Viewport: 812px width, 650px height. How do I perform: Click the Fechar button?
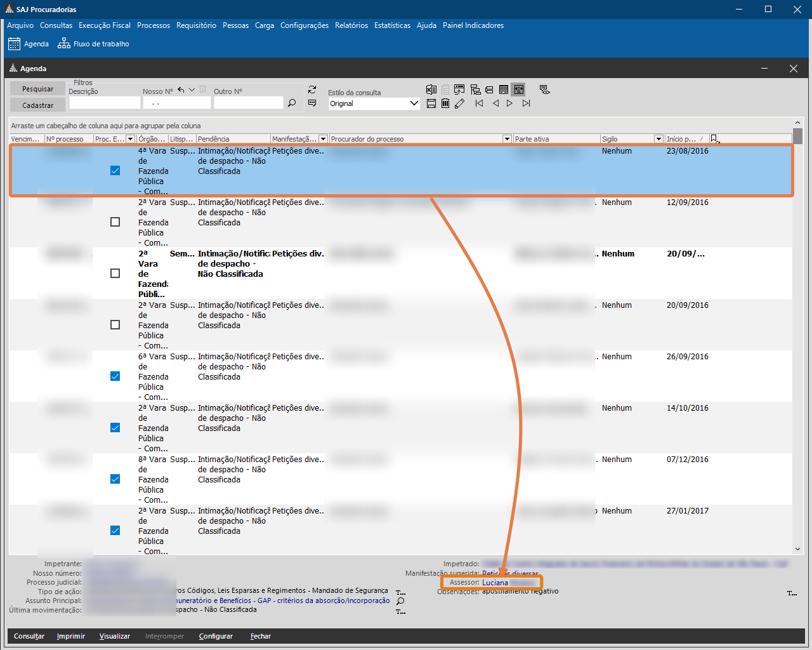pyautogui.click(x=261, y=636)
